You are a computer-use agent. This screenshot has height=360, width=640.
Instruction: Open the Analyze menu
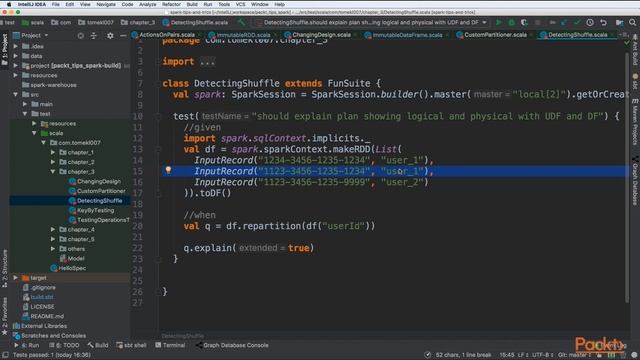[147, 4]
